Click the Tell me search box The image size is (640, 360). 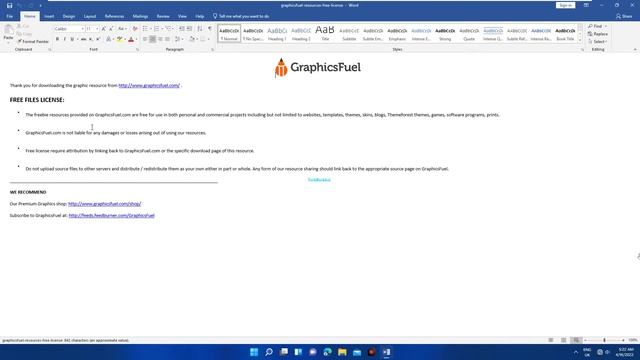coord(241,16)
